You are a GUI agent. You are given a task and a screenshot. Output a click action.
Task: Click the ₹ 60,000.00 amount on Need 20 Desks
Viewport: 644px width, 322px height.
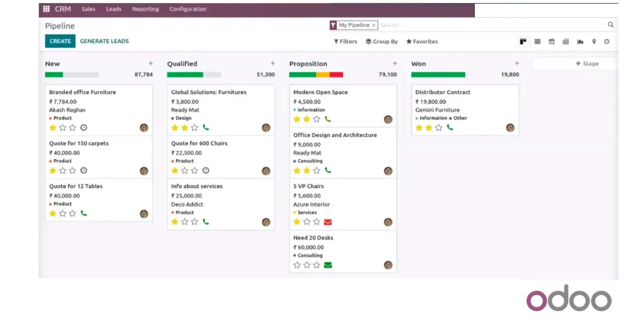[x=309, y=247]
